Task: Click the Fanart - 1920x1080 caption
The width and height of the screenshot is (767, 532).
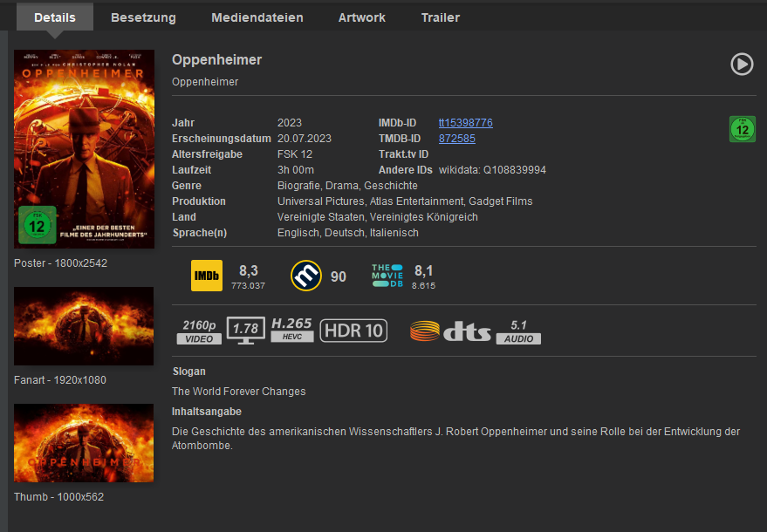Action: pos(60,380)
